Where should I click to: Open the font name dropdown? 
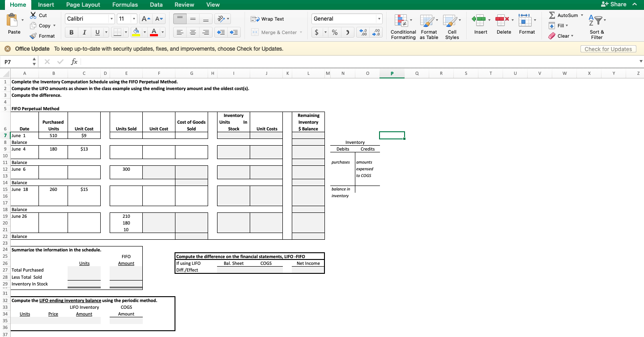[111, 19]
